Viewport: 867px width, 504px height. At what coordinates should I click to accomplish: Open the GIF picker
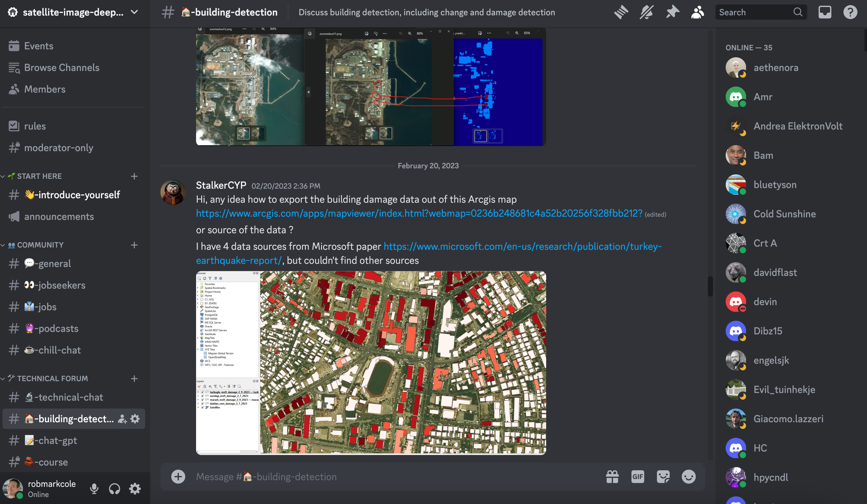coord(638,477)
